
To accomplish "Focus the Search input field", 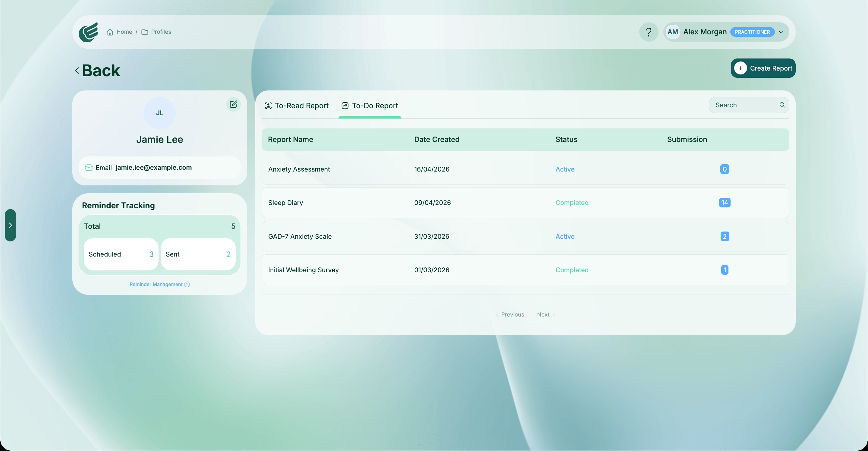I will click(x=749, y=105).
